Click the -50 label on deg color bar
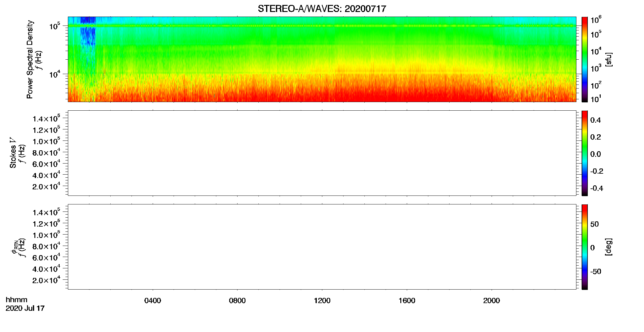 click(596, 272)
